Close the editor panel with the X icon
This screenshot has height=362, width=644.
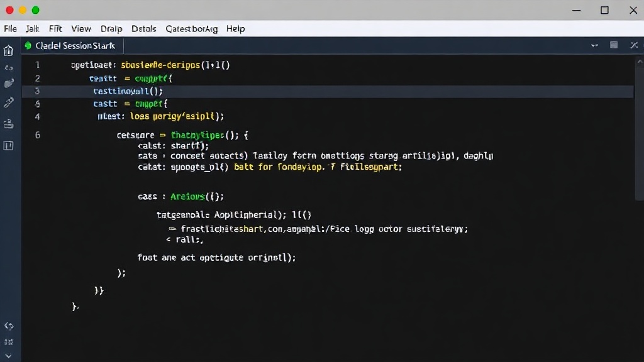click(634, 45)
